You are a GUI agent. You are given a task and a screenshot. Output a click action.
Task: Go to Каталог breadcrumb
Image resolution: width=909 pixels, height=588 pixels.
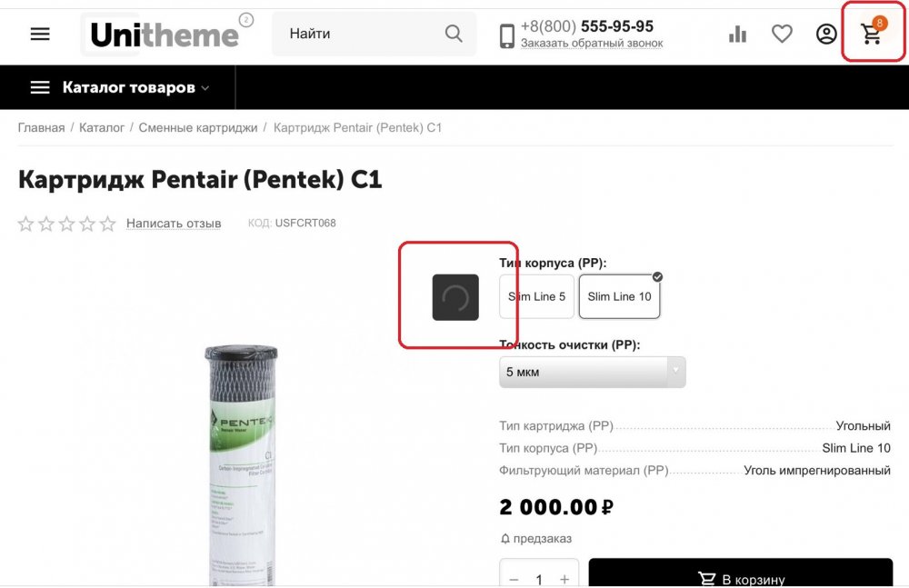point(102,127)
